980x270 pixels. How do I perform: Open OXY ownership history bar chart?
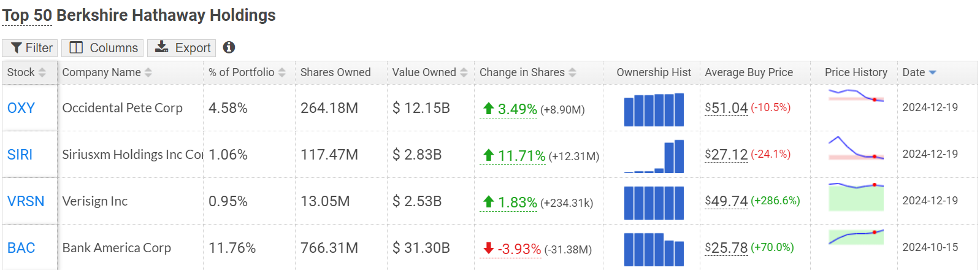654,110
